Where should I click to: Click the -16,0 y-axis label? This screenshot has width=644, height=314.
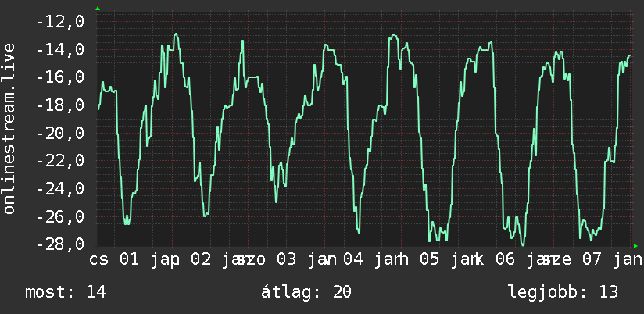point(60,77)
